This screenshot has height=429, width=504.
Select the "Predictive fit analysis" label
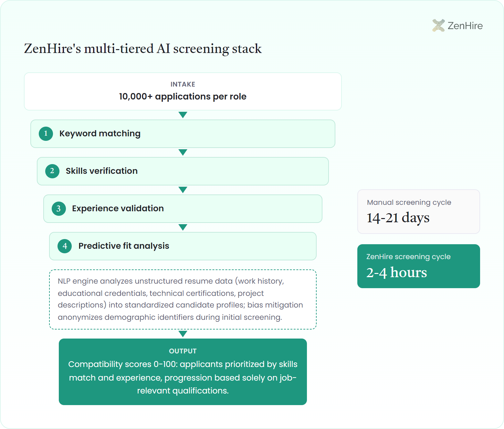point(124,246)
